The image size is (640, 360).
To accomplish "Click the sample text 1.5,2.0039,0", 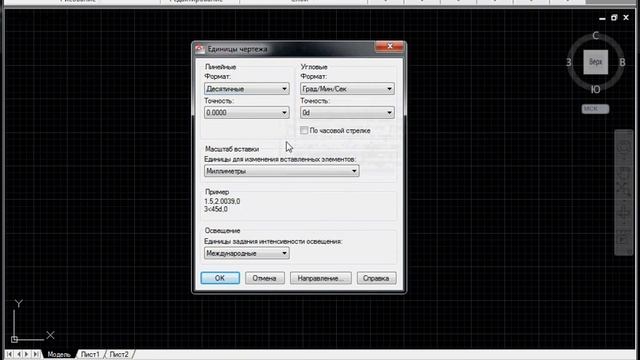I will click(x=222, y=201).
